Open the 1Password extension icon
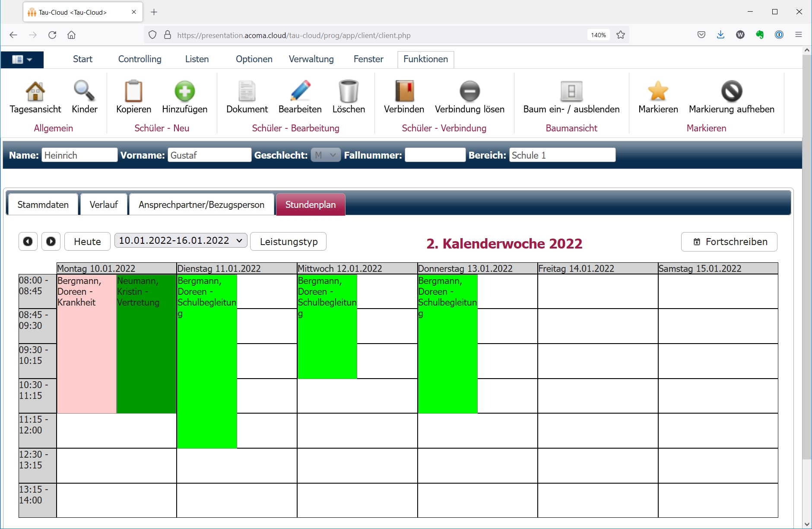 click(779, 35)
